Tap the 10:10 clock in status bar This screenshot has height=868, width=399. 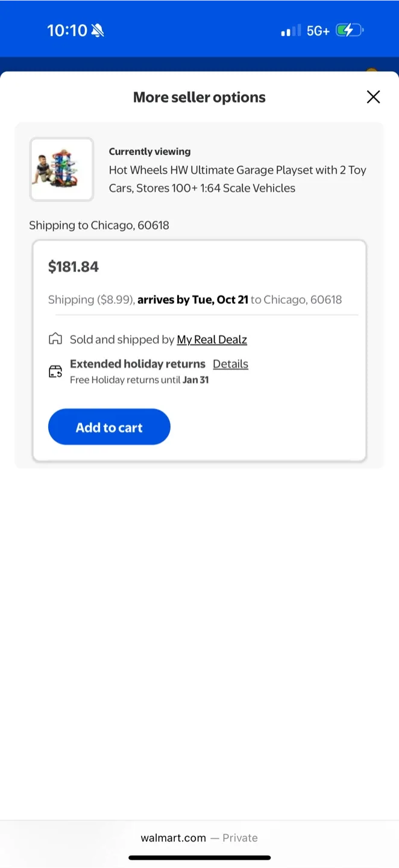[x=67, y=30]
